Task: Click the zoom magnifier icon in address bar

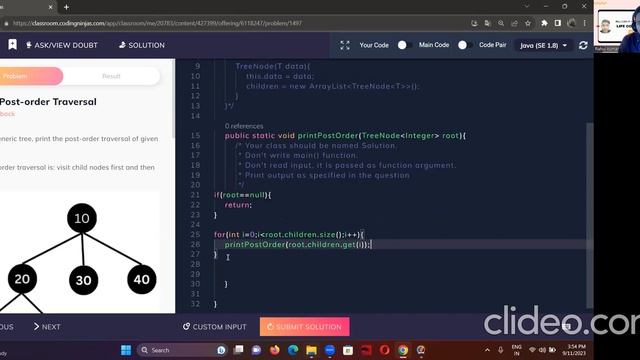Action: tap(501, 23)
